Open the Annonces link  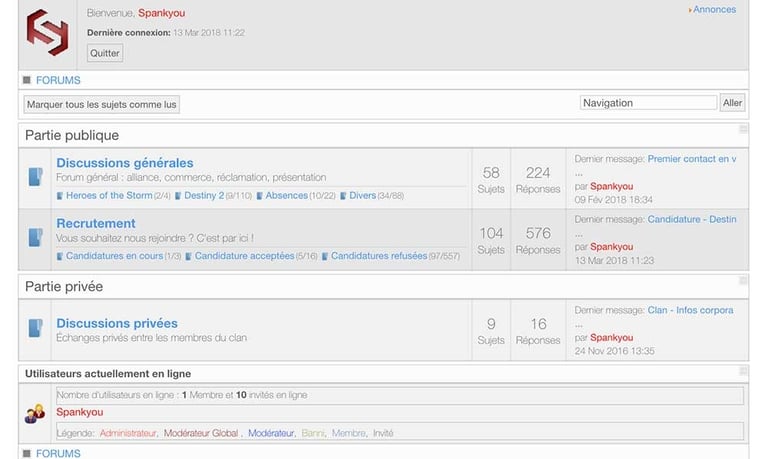[x=714, y=9]
